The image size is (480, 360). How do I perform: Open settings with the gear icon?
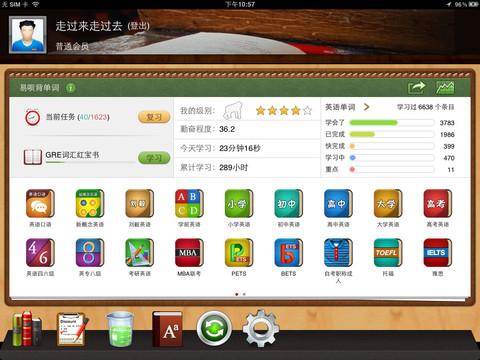click(x=261, y=328)
